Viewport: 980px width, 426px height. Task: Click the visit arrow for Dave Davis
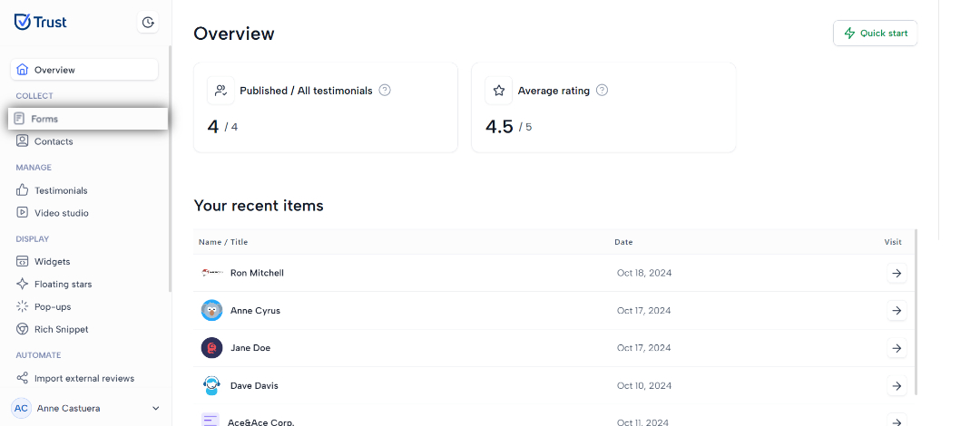click(x=897, y=385)
